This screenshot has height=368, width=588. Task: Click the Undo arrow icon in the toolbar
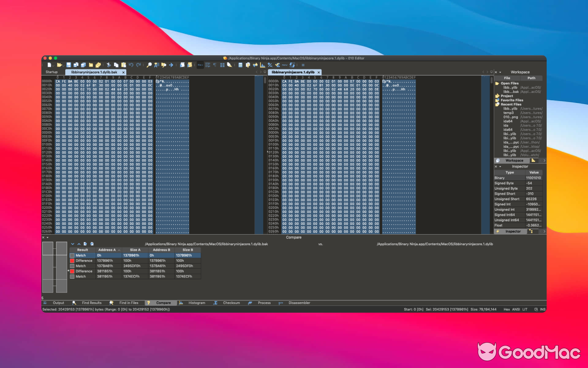tap(131, 64)
